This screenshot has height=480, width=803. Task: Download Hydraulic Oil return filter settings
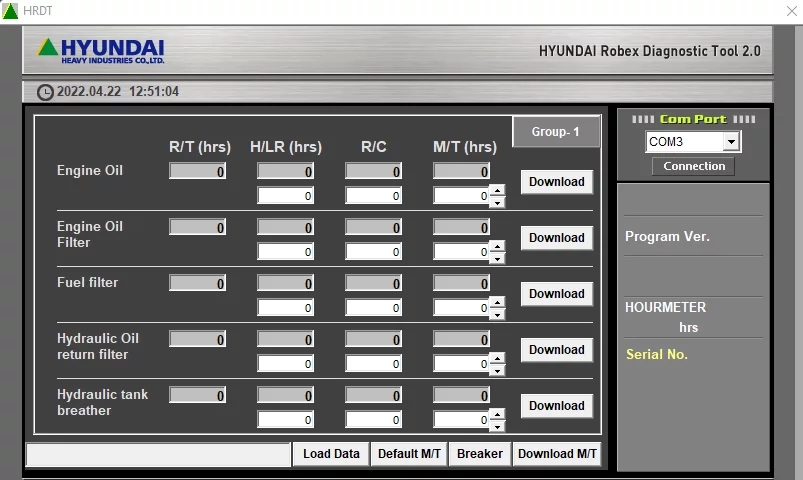556,350
